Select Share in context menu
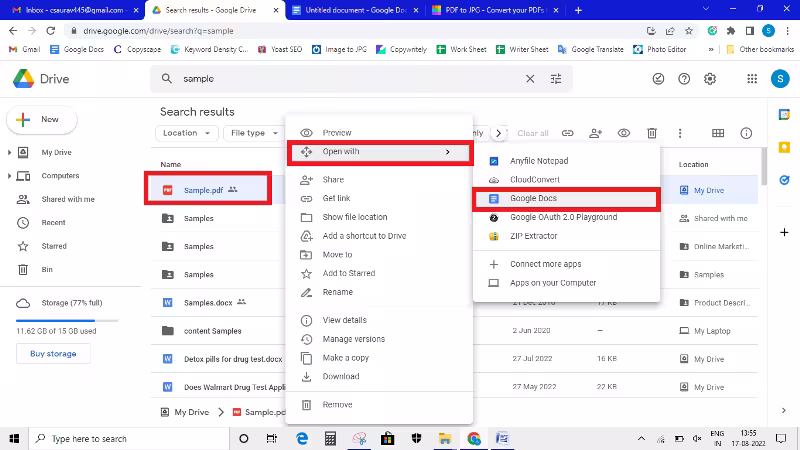Viewport: 800px width, 450px height. click(379, 180)
